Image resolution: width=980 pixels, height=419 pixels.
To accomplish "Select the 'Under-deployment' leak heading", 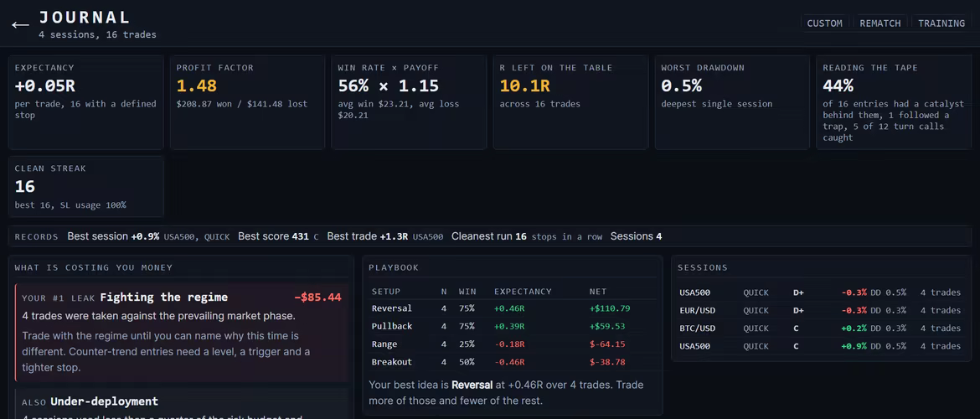I will [x=105, y=401].
